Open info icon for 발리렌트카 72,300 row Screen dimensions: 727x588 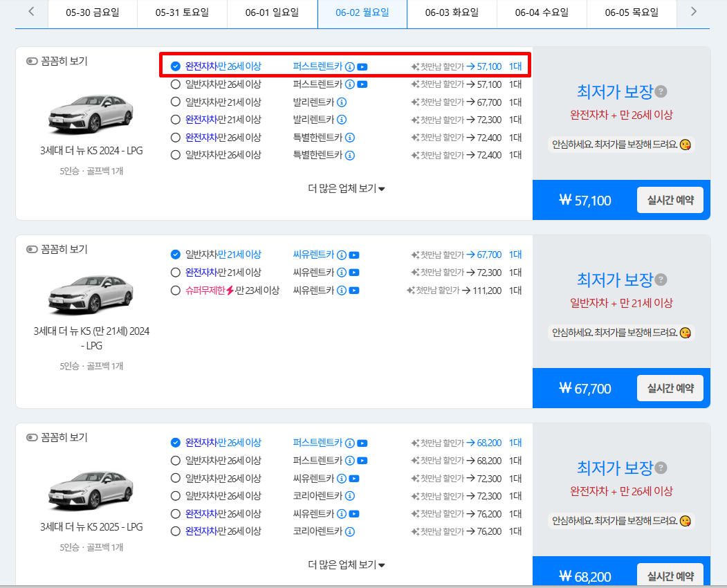coord(342,120)
